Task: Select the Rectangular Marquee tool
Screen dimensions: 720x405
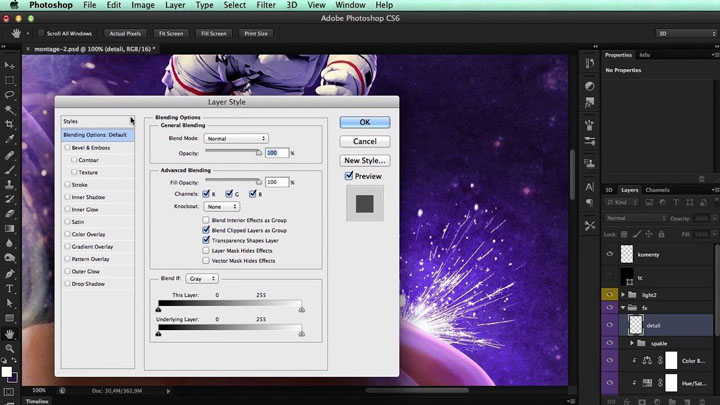Action: pos(9,80)
